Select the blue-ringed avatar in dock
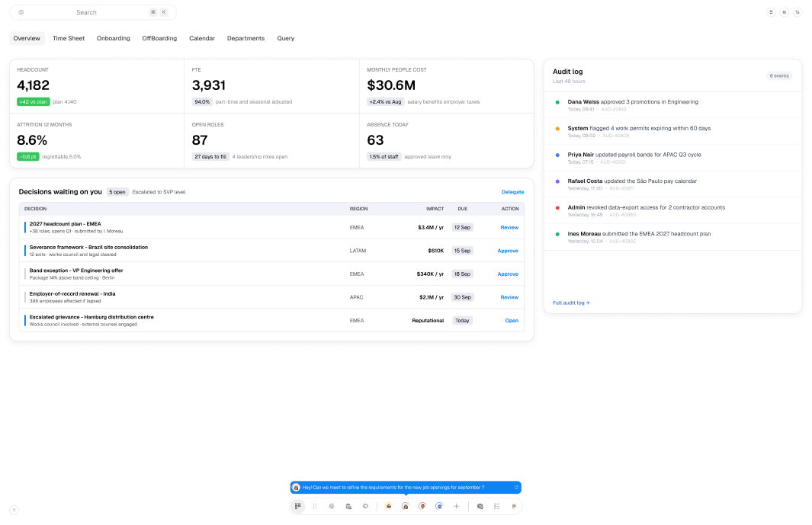Image resolution: width=812 pixels, height=525 pixels. click(x=439, y=506)
